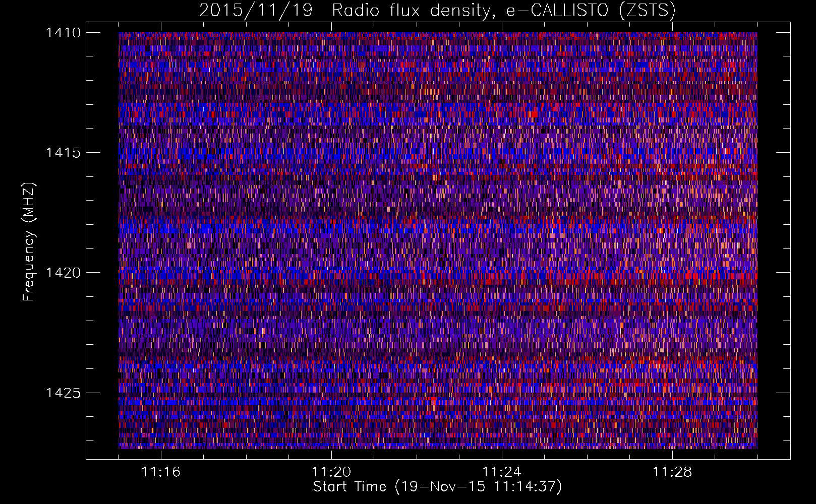Click the 11:24 time axis label
Screen dimensions: 816x504
tap(502, 472)
